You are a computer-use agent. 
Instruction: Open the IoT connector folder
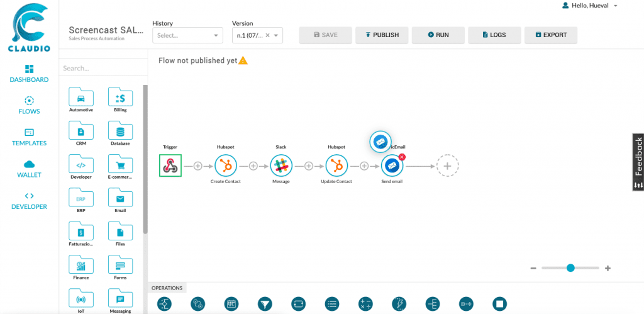81,301
